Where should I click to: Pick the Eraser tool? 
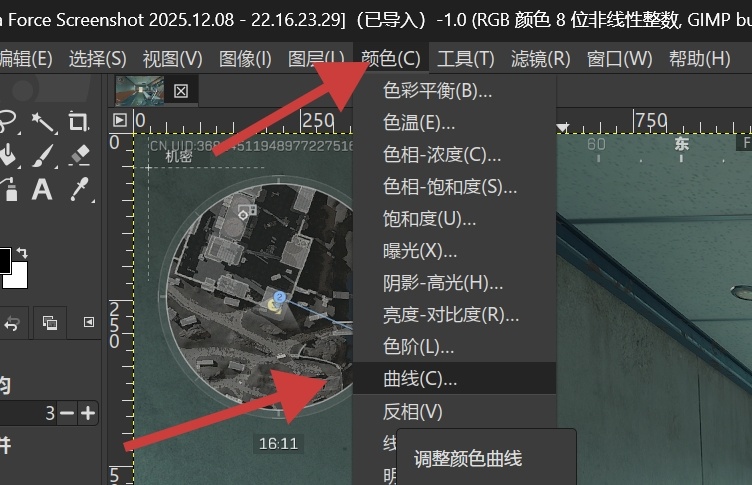[x=79, y=155]
